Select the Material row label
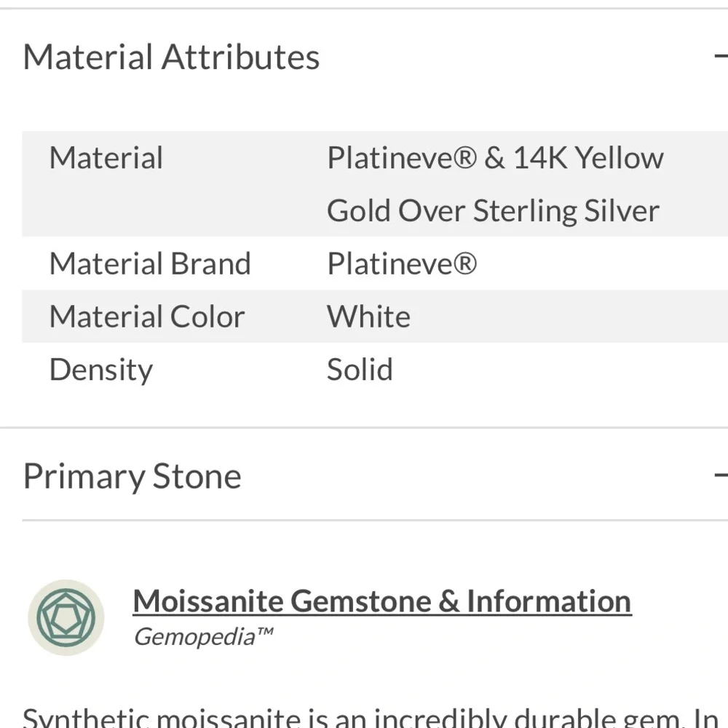The image size is (728, 728). [106, 158]
